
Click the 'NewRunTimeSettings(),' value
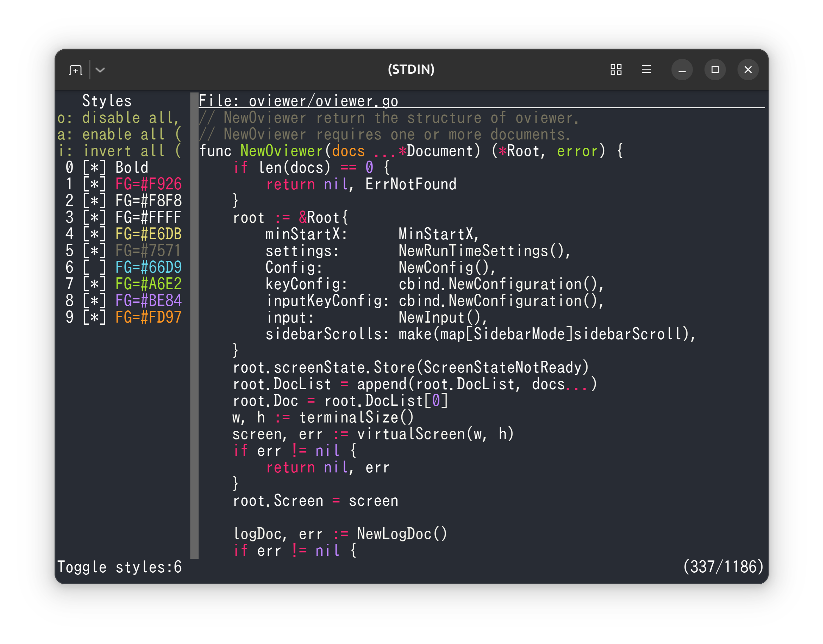click(x=485, y=251)
